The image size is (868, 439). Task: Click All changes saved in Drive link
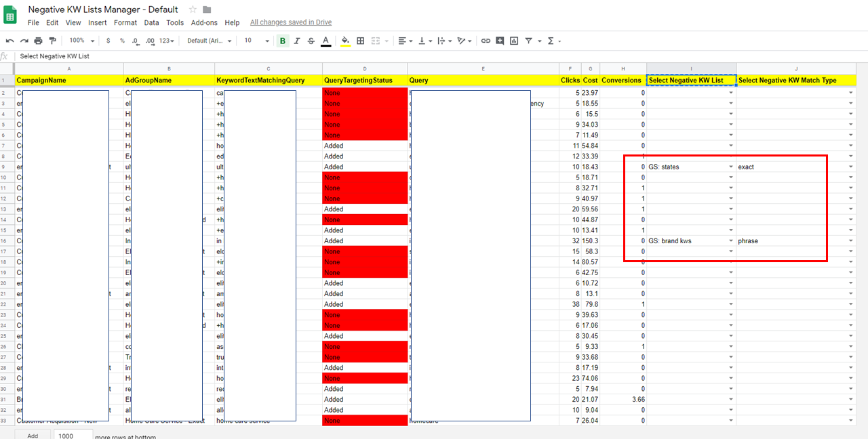point(291,22)
